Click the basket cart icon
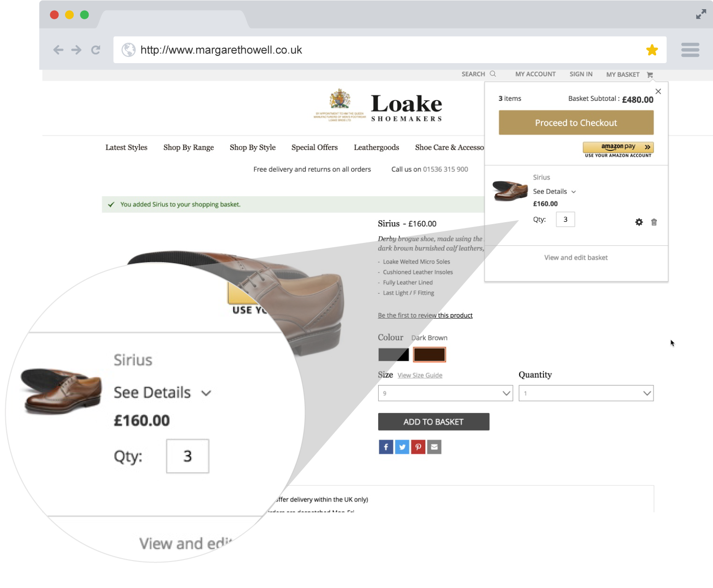 pyautogui.click(x=650, y=75)
